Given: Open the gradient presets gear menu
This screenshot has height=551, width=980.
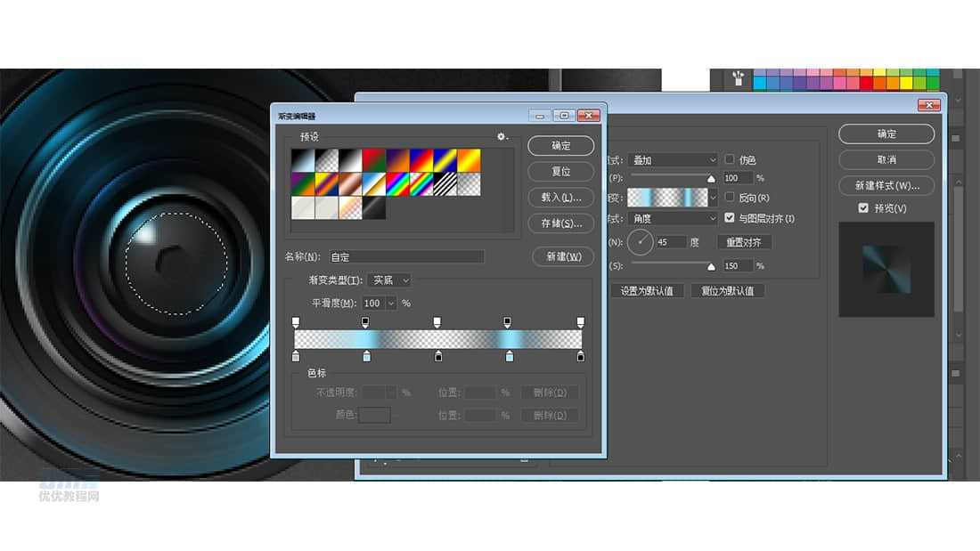Looking at the screenshot, I should (x=502, y=137).
